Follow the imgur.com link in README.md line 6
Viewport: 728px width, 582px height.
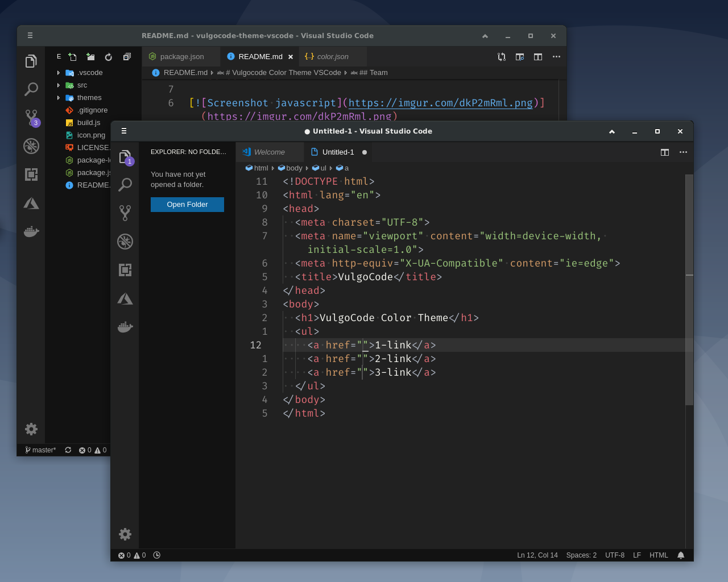(440, 103)
